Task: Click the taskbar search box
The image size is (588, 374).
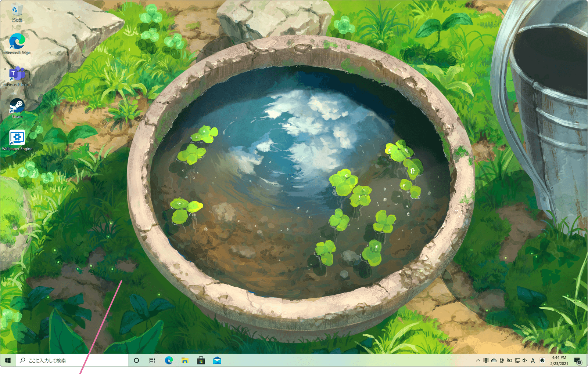Action: 72,360
